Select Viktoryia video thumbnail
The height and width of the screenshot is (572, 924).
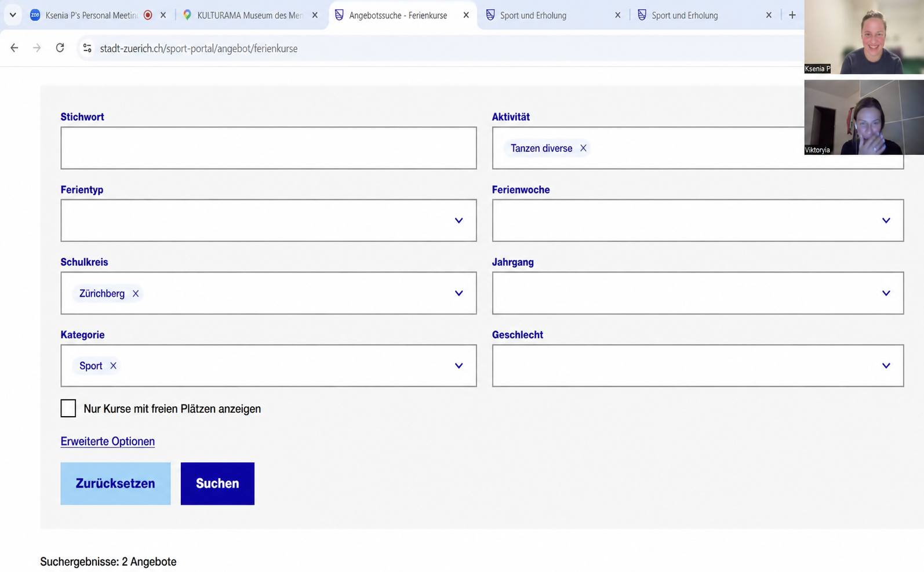pyautogui.click(x=864, y=118)
